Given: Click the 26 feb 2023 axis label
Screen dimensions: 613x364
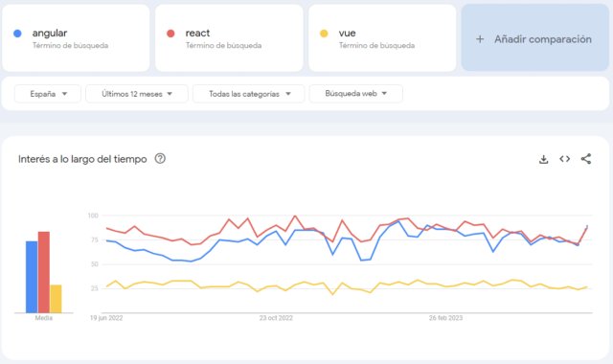Looking at the screenshot, I should [445, 318].
